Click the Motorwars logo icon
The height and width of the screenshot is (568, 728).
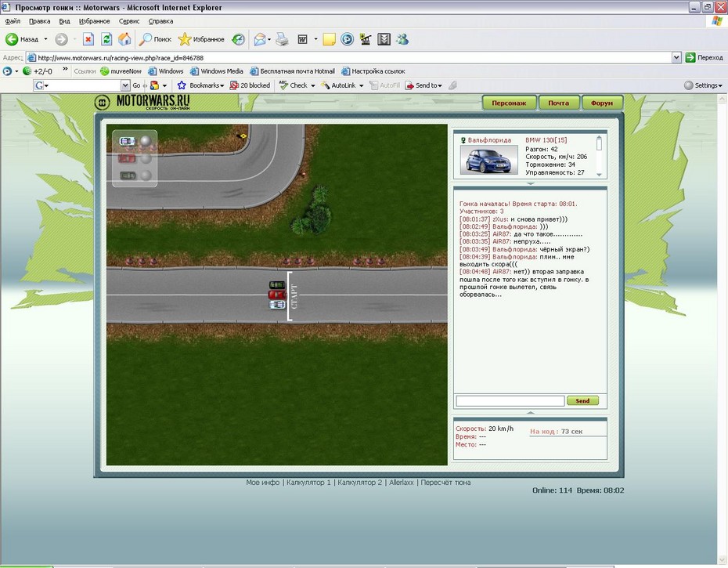102,103
